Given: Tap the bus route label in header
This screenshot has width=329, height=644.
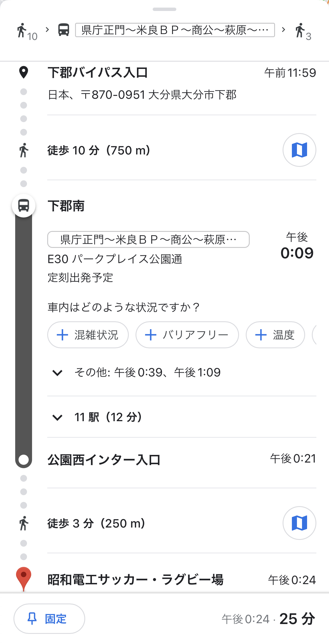Looking at the screenshot, I should pos(175,30).
